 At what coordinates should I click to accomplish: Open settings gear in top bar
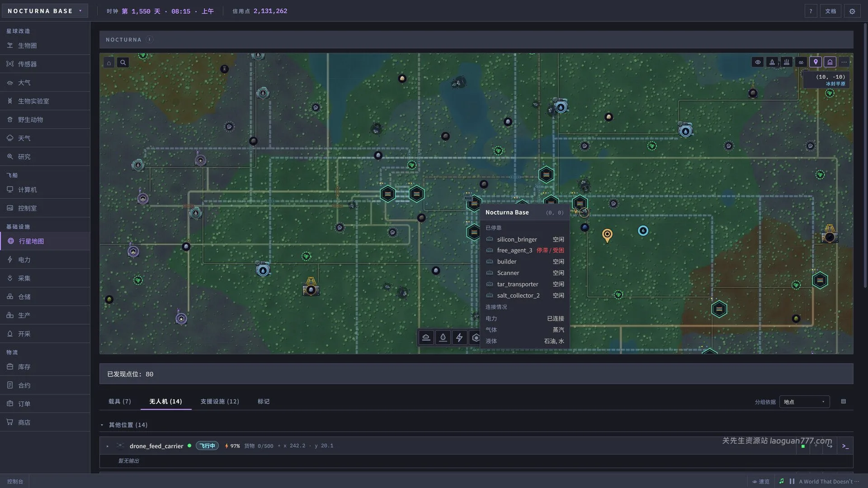[852, 11]
